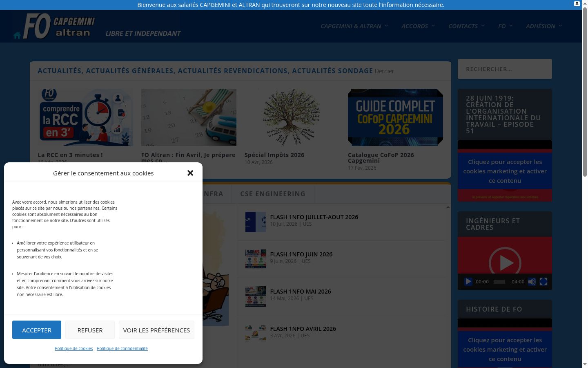Click Flash 1nfo Mai thumbnail image
The width and height of the screenshot is (588, 368).
[x=256, y=296]
